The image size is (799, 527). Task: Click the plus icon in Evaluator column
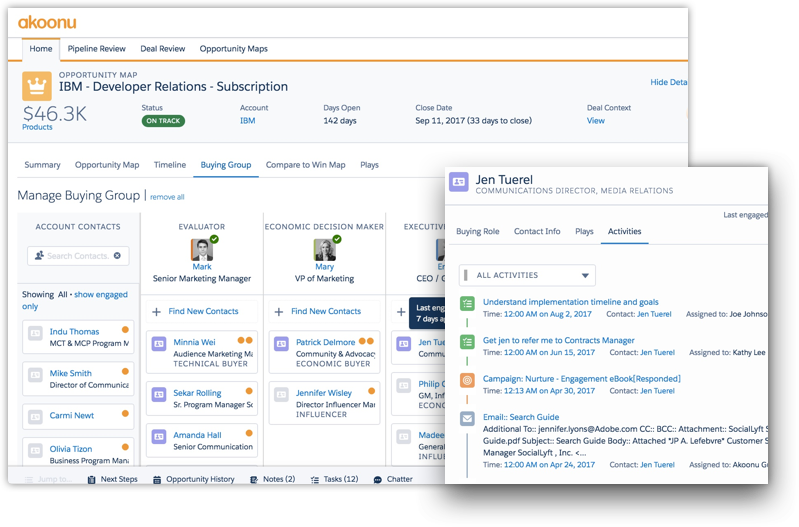click(x=156, y=311)
